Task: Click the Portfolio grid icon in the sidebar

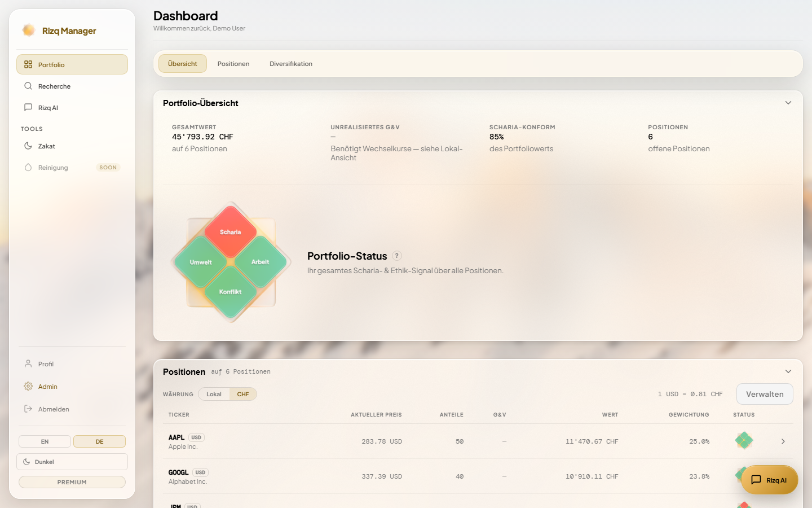Action: [28, 64]
